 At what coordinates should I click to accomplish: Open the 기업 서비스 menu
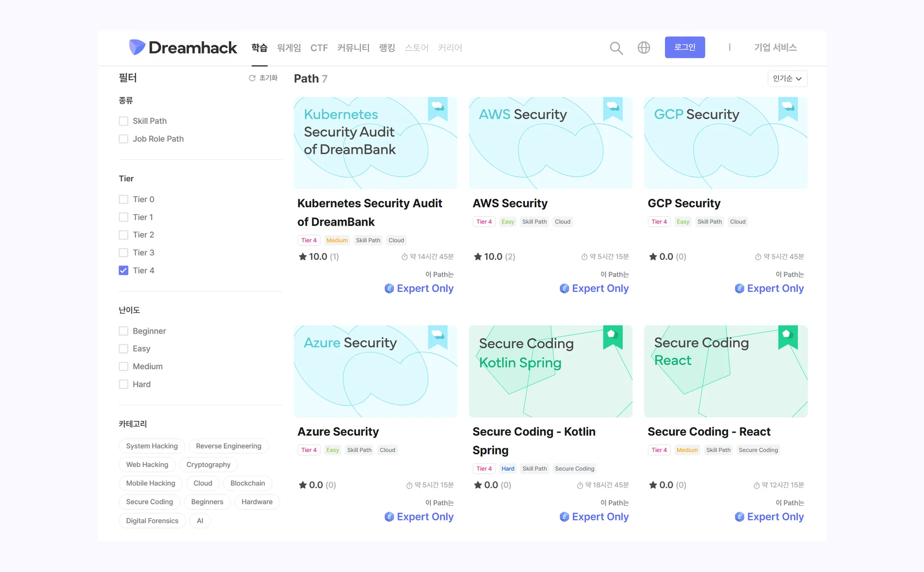[x=775, y=47]
